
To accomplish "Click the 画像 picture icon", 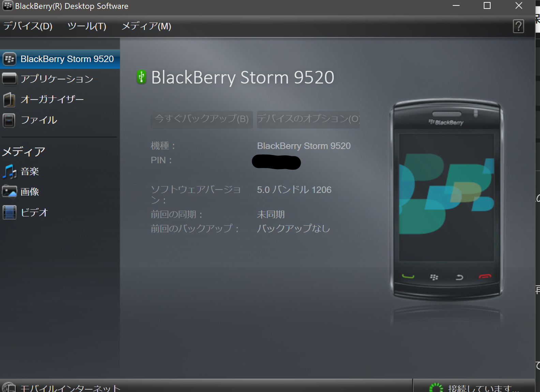I will point(10,192).
